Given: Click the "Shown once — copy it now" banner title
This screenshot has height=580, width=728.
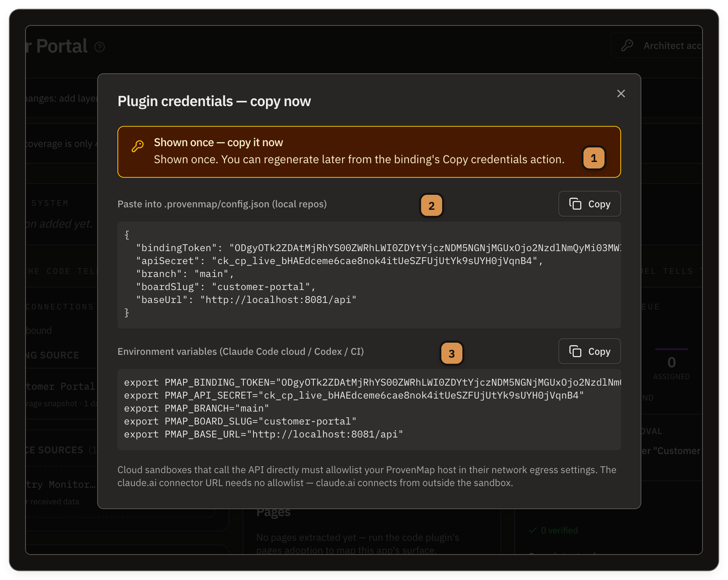Looking at the screenshot, I should [218, 142].
